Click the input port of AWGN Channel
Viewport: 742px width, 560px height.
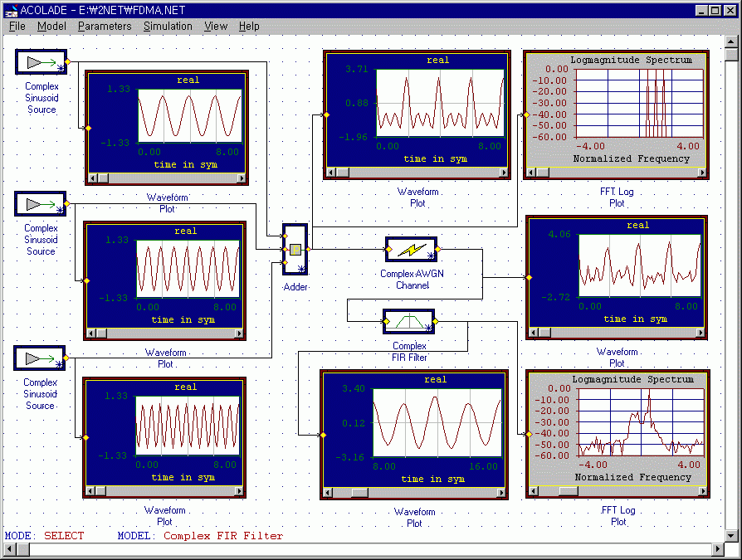[x=388, y=249]
